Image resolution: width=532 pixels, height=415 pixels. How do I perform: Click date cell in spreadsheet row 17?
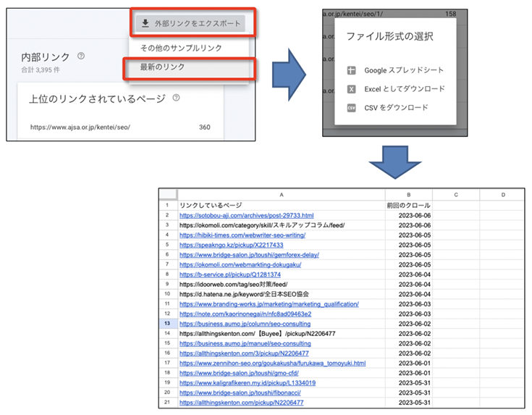coord(408,363)
